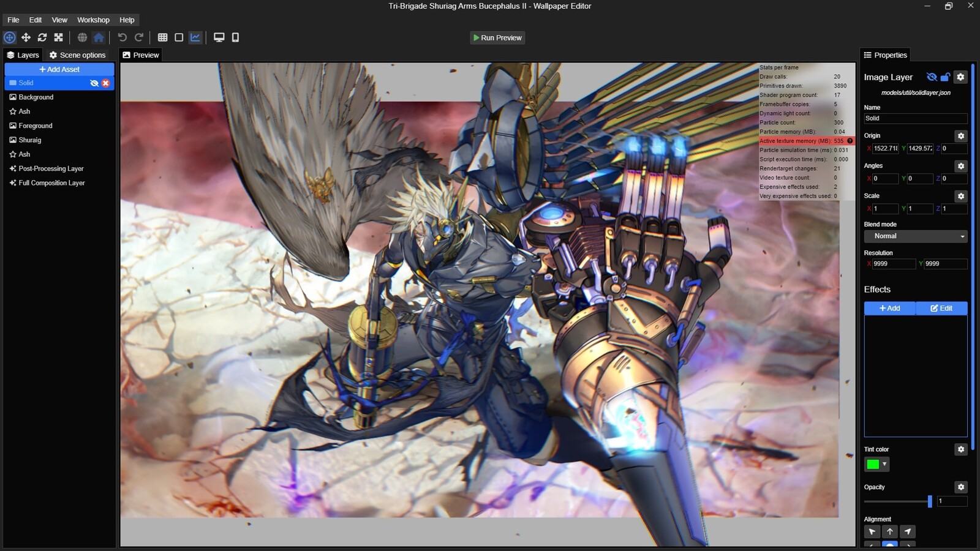Toggle the bounding box outline icon

[x=179, y=37]
